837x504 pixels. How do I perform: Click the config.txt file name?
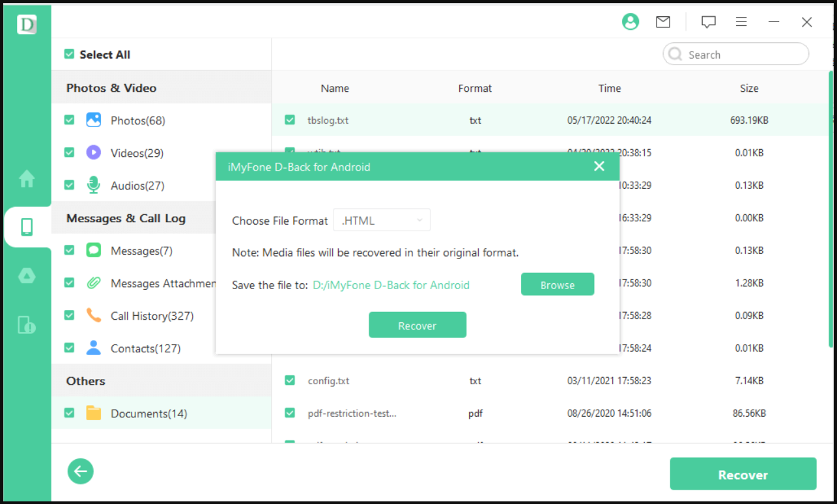328,381
